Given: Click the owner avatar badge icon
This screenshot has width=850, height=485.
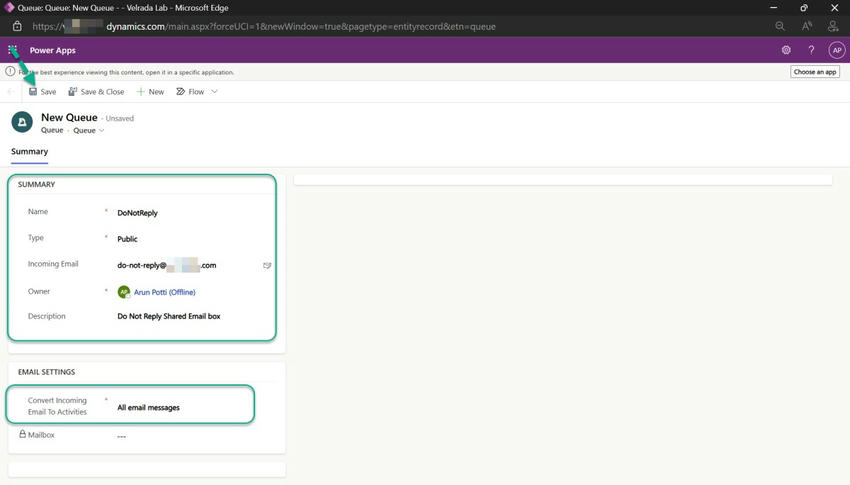Looking at the screenshot, I should pos(124,292).
